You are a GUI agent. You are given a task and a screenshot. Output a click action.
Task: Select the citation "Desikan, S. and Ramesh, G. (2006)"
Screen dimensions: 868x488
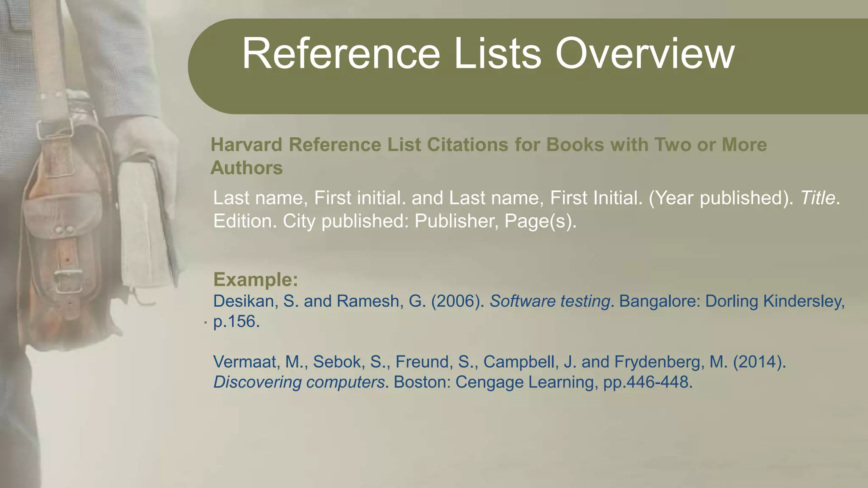[x=349, y=301]
